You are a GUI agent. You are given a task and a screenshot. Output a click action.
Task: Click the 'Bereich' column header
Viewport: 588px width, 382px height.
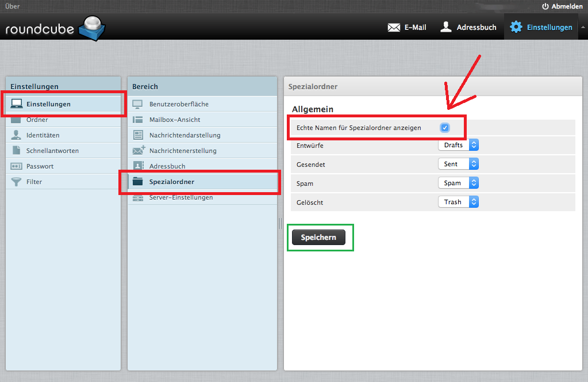145,87
